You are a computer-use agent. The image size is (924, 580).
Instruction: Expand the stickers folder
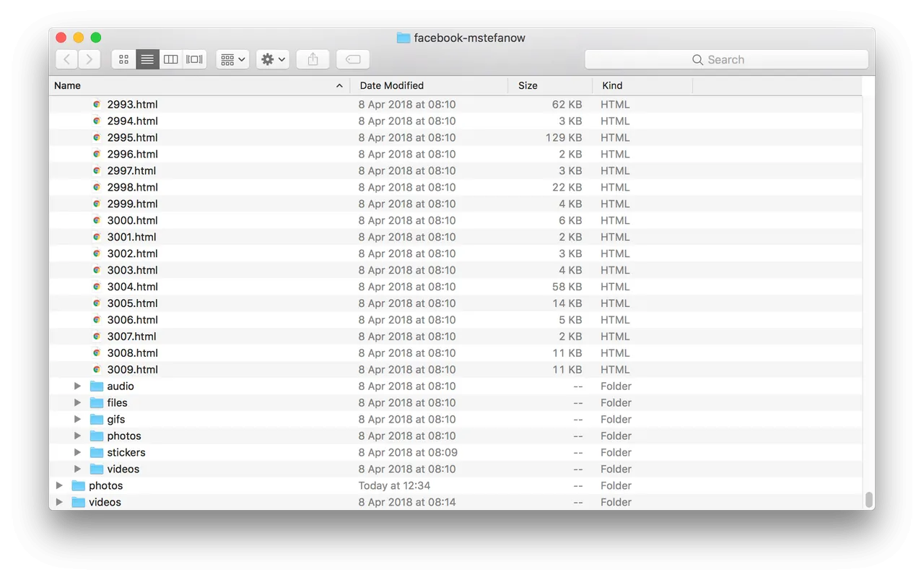tap(78, 452)
